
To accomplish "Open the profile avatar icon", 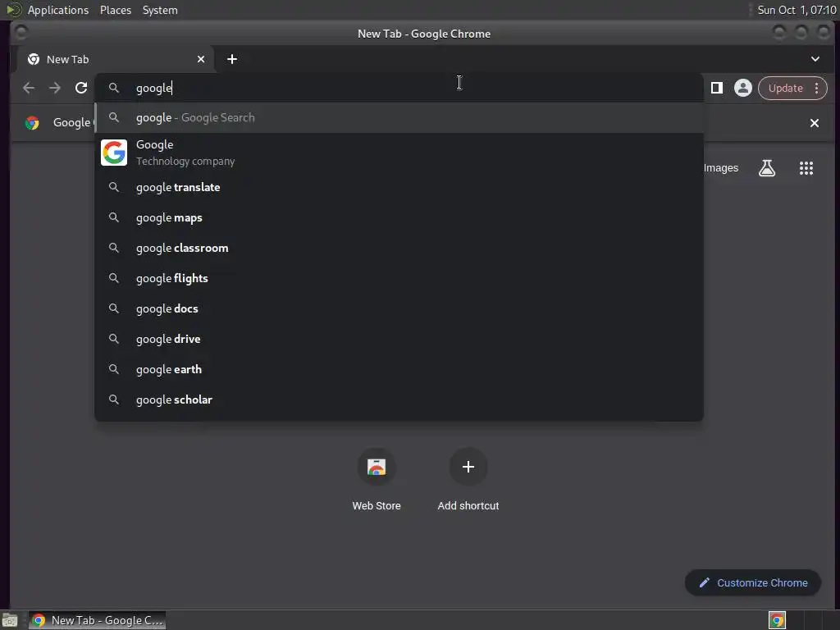I will coord(742,88).
